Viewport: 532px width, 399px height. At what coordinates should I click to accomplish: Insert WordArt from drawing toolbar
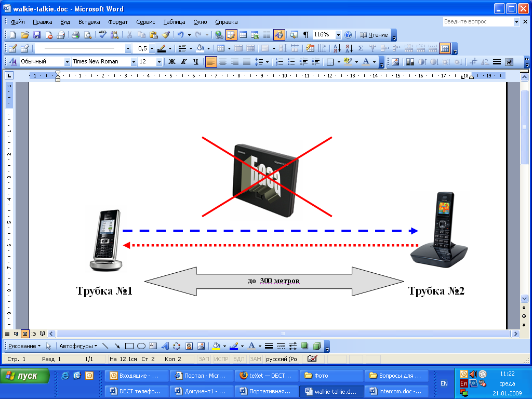(165, 346)
